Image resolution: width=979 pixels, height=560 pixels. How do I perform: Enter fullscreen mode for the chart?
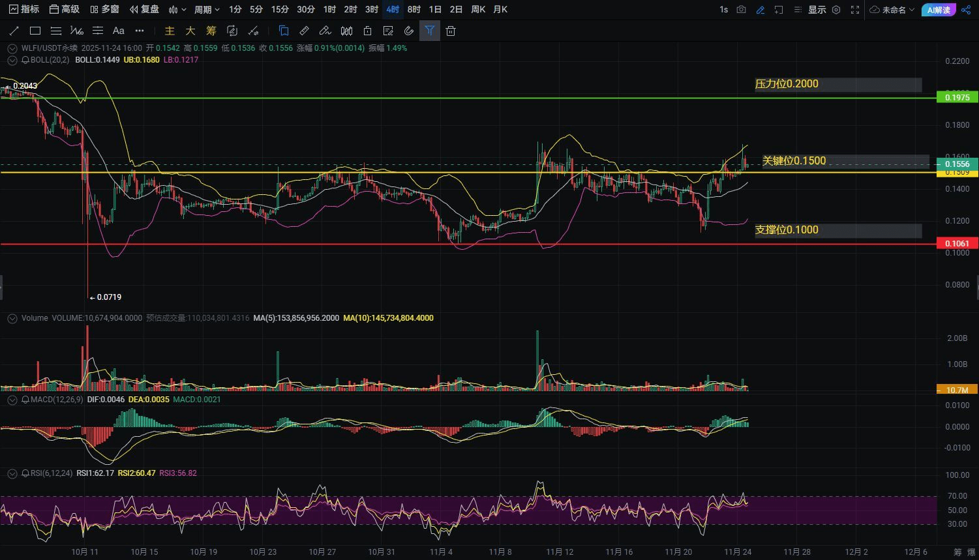[855, 10]
